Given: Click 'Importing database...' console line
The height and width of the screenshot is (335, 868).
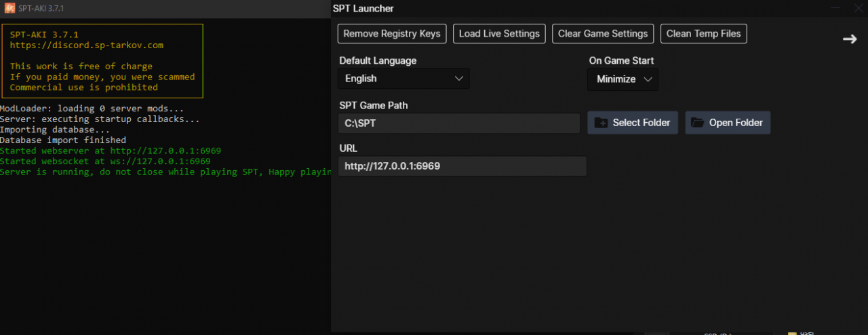Looking at the screenshot, I should (55, 130).
